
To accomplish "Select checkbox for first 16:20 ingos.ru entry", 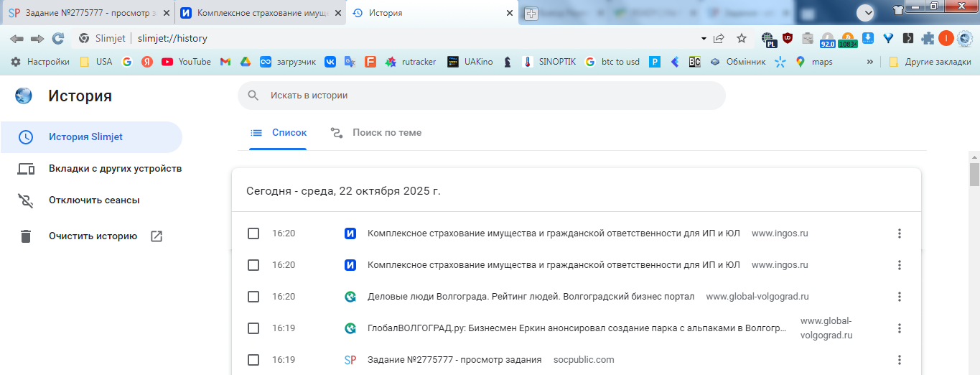I will (x=253, y=233).
